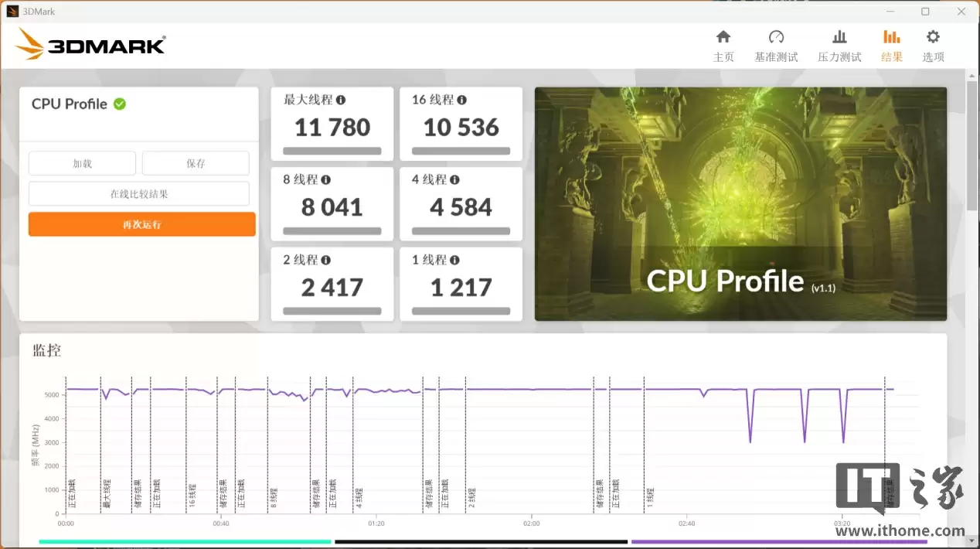980x549 pixels.
Task: Switch to the 结果 (Results) tab
Action: [x=892, y=45]
